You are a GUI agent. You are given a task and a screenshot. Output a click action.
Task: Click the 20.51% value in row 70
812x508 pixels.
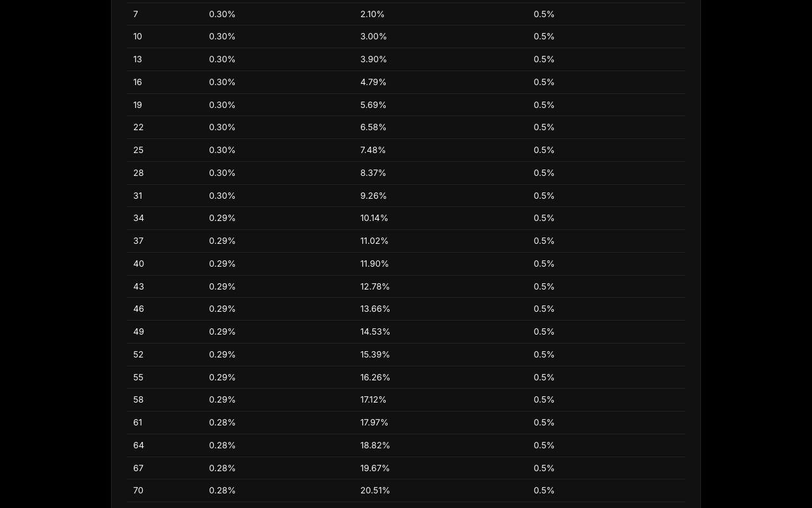pos(375,491)
